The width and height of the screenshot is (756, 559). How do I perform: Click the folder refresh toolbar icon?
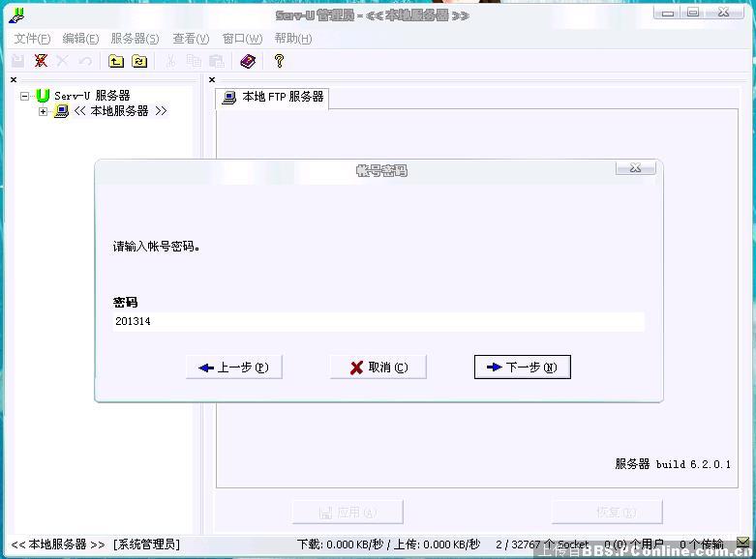click(x=139, y=61)
